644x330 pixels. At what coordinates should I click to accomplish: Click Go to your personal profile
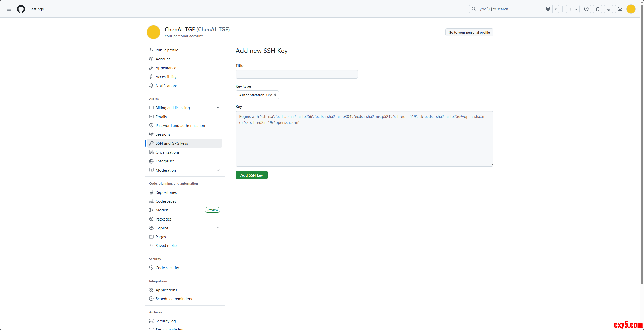[469, 32]
